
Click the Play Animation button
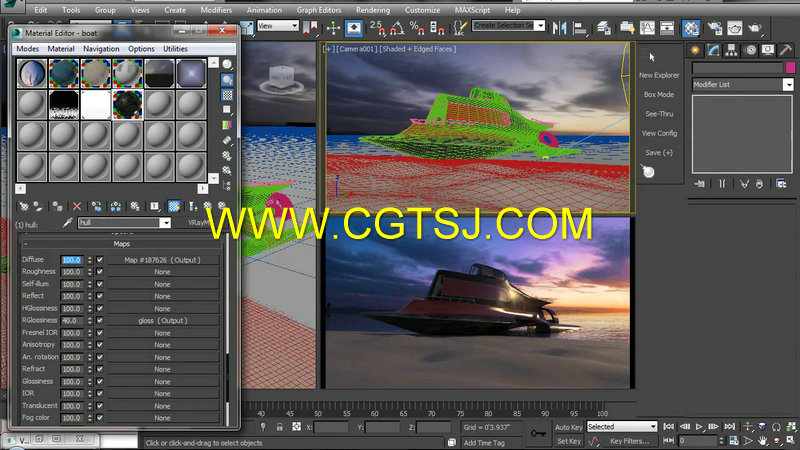point(699,427)
